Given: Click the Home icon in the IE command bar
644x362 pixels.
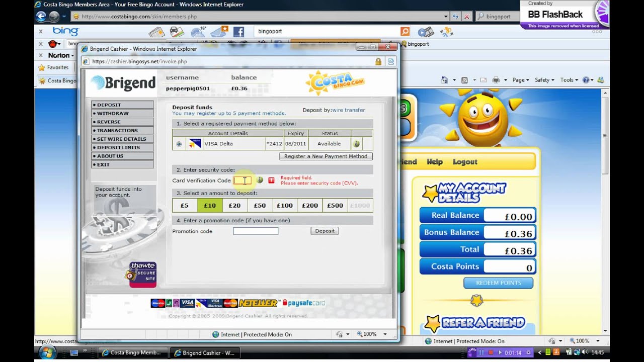Looking at the screenshot, I should coord(444,80).
